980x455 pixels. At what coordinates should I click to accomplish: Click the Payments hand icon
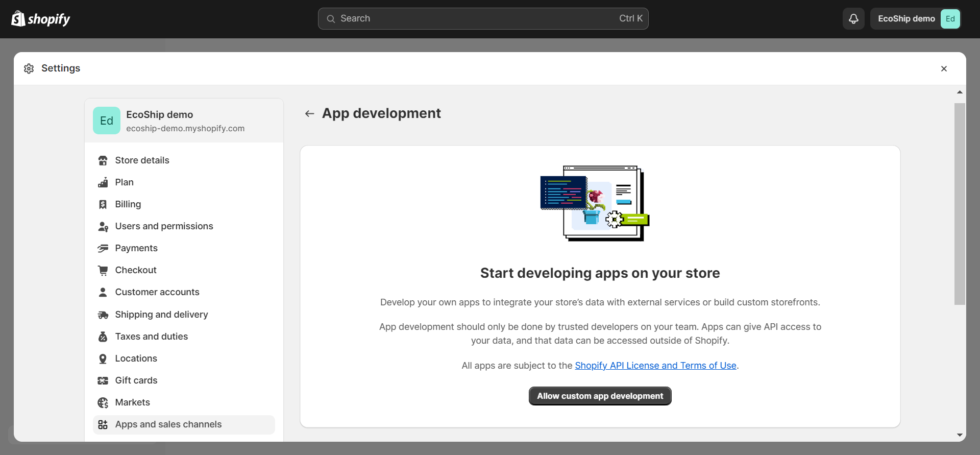coord(103,248)
